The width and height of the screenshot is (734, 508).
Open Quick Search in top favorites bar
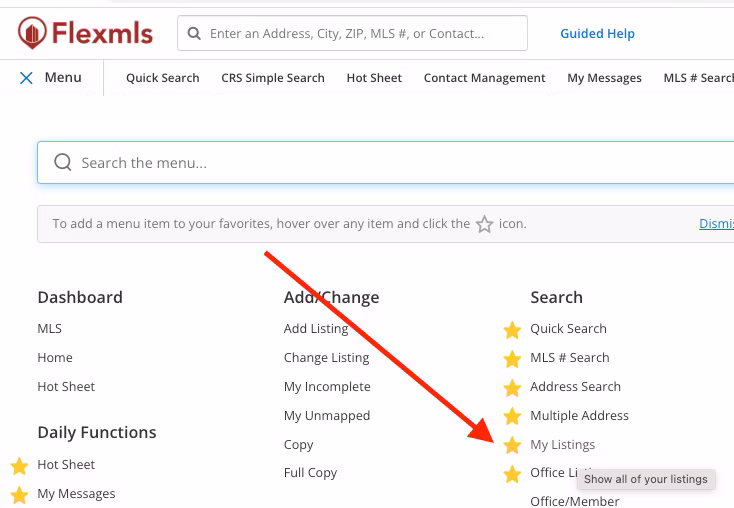pyautogui.click(x=162, y=78)
